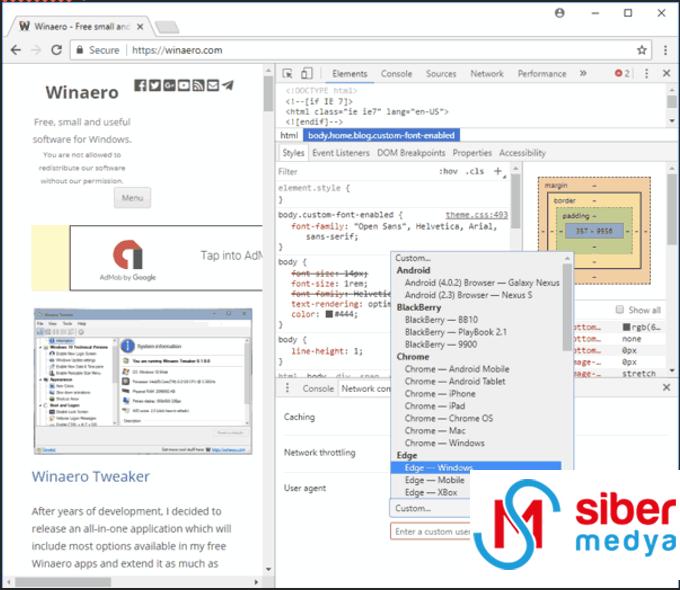Click the rgb color swatch in computed
680x590 pixels.
(x=626, y=327)
